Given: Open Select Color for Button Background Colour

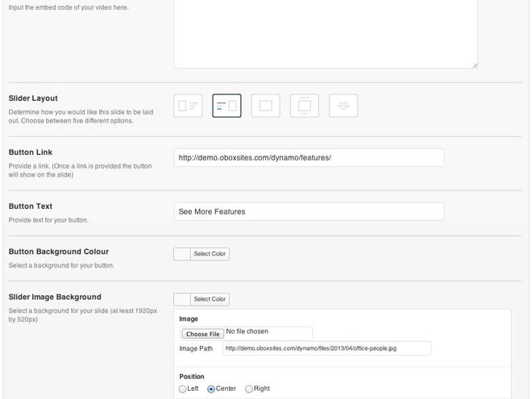Looking at the screenshot, I should [210, 254].
